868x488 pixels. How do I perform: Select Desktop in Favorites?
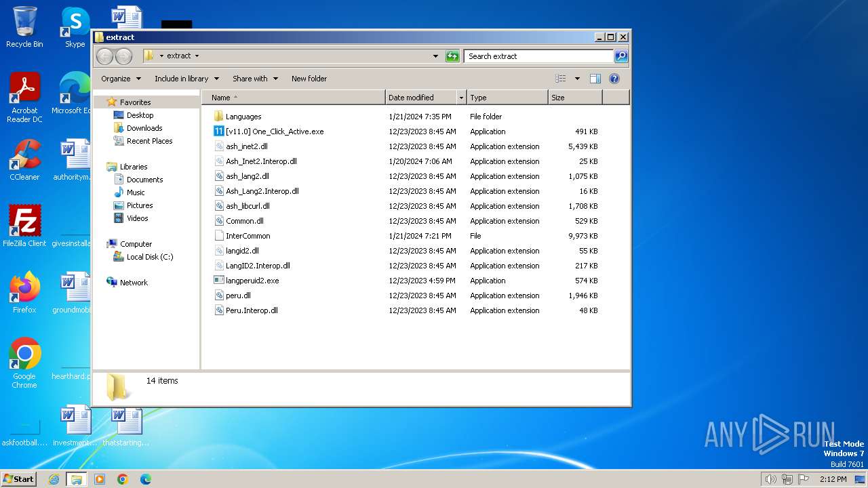click(x=140, y=115)
